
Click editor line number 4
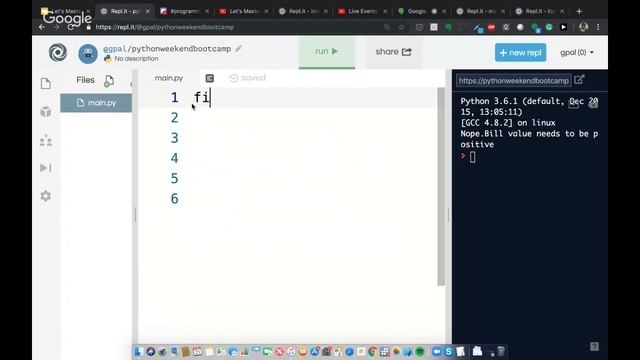tap(175, 158)
